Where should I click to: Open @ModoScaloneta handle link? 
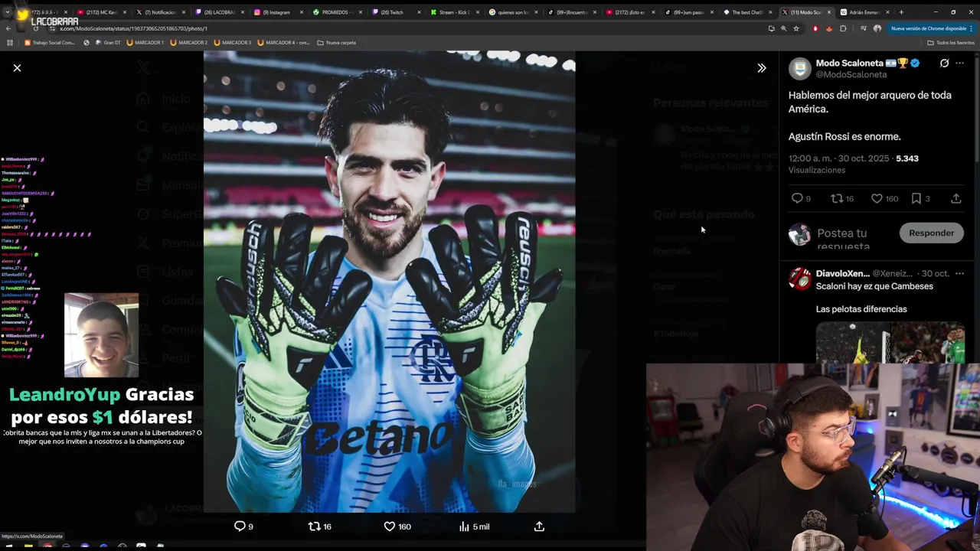coord(851,75)
